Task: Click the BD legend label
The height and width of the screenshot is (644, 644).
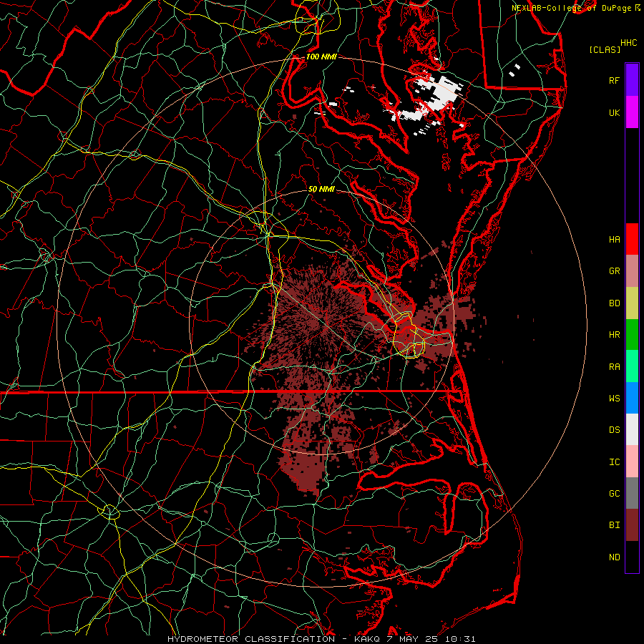Action: click(614, 303)
